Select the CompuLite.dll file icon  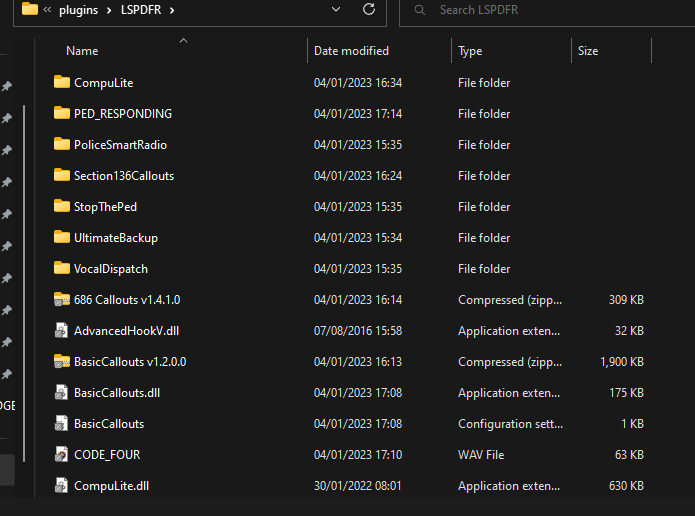click(61, 485)
